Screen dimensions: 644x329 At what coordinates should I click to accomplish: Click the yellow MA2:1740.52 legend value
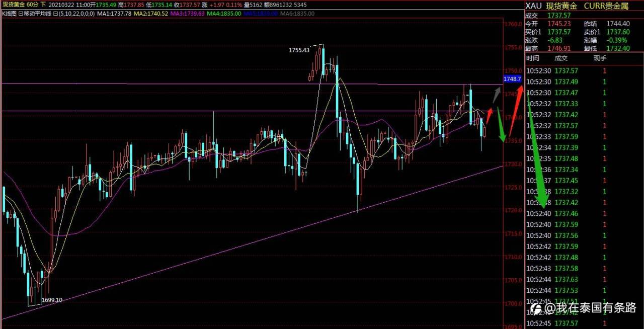151,13
